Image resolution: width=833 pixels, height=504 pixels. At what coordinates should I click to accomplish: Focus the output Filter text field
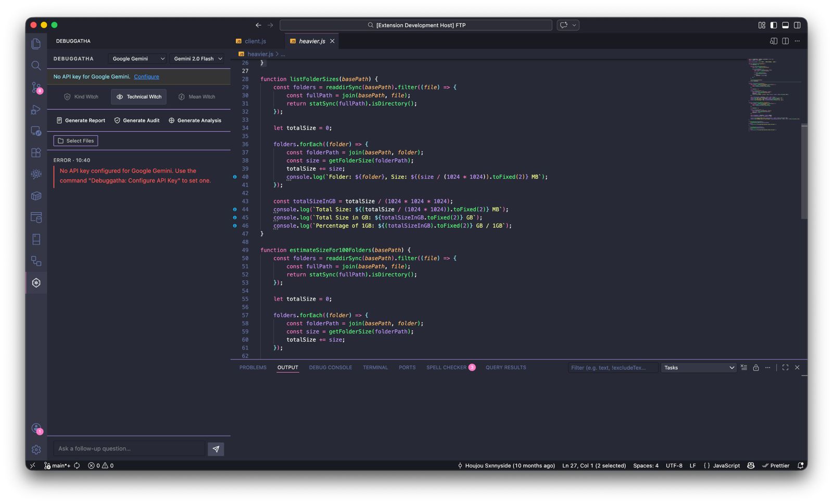point(613,368)
